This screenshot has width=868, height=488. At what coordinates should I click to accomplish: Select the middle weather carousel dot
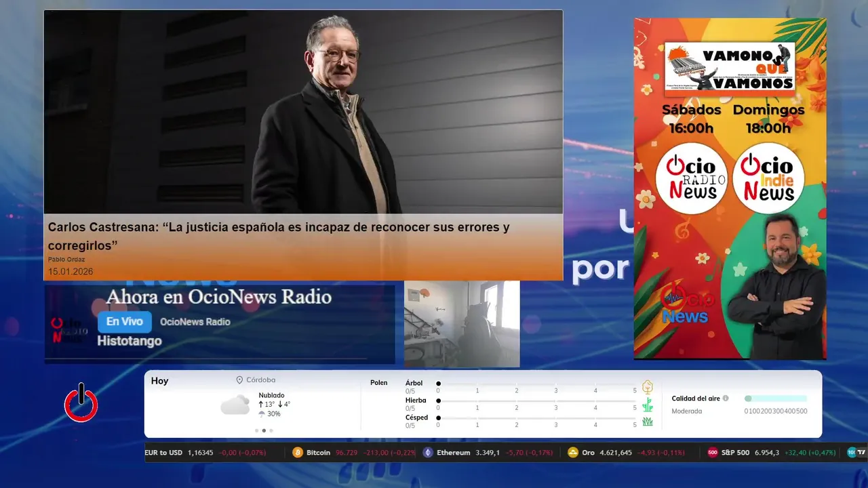point(264,430)
